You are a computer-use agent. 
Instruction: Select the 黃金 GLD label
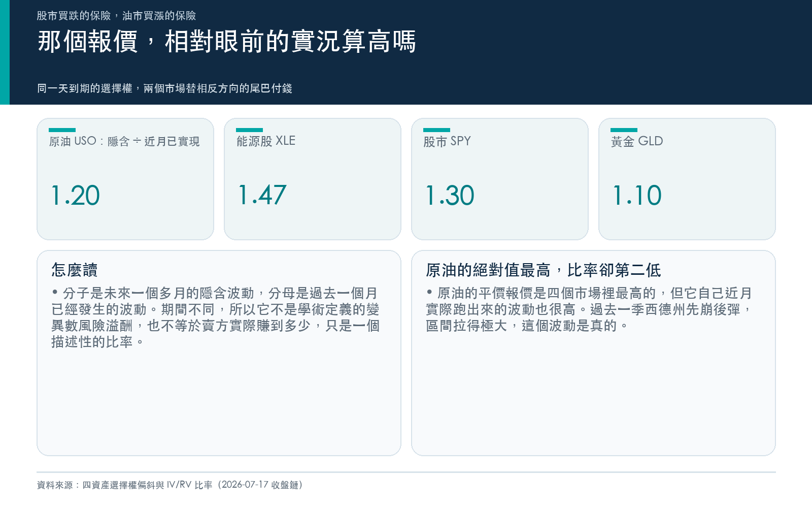637,141
